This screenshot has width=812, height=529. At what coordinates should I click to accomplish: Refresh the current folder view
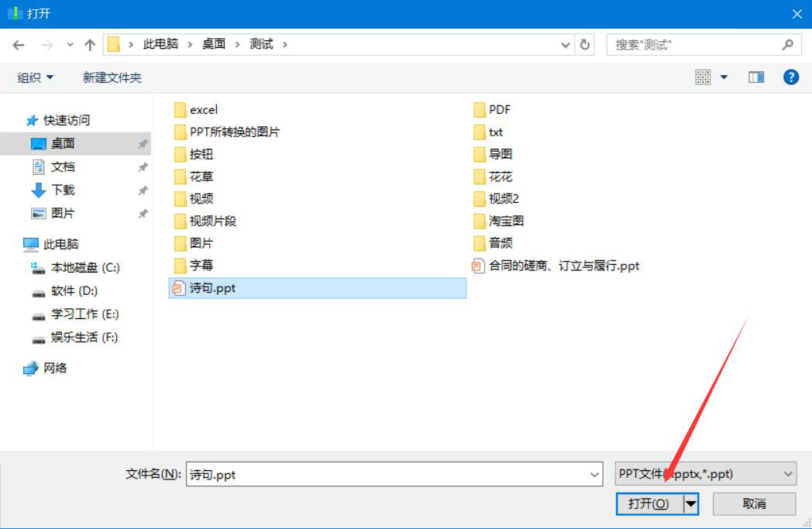coord(585,45)
